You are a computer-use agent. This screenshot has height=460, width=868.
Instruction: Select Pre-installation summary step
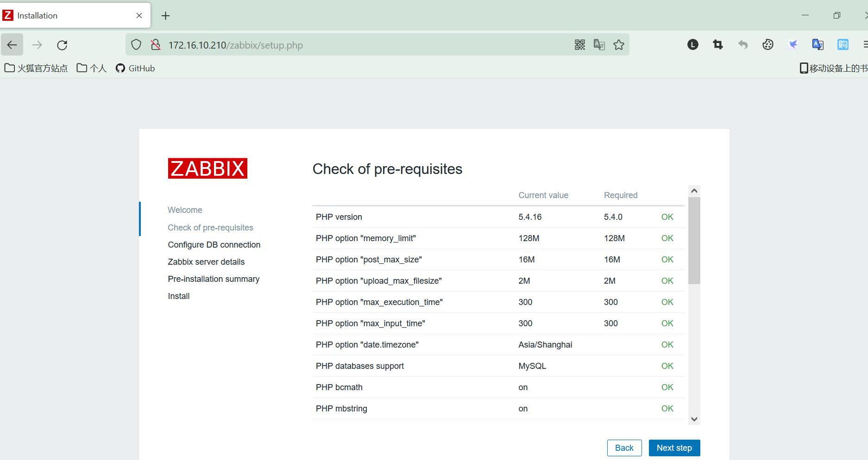[214, 279]
